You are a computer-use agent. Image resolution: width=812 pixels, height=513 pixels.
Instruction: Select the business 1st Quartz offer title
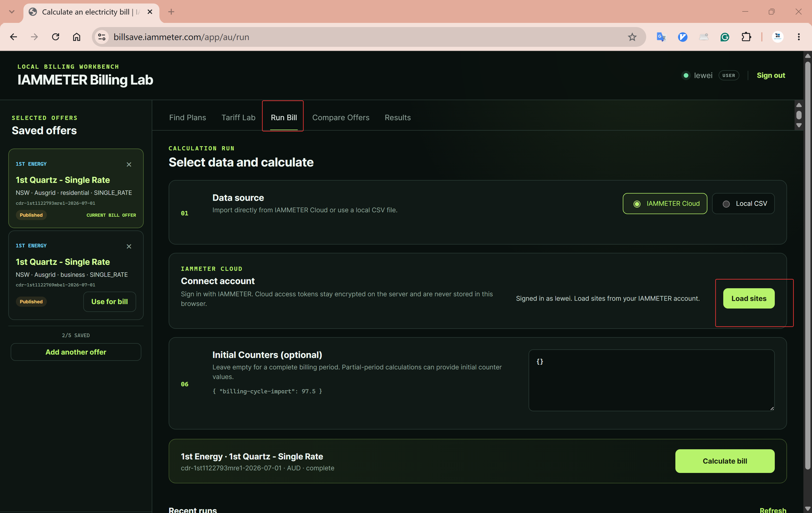point(63,262)
